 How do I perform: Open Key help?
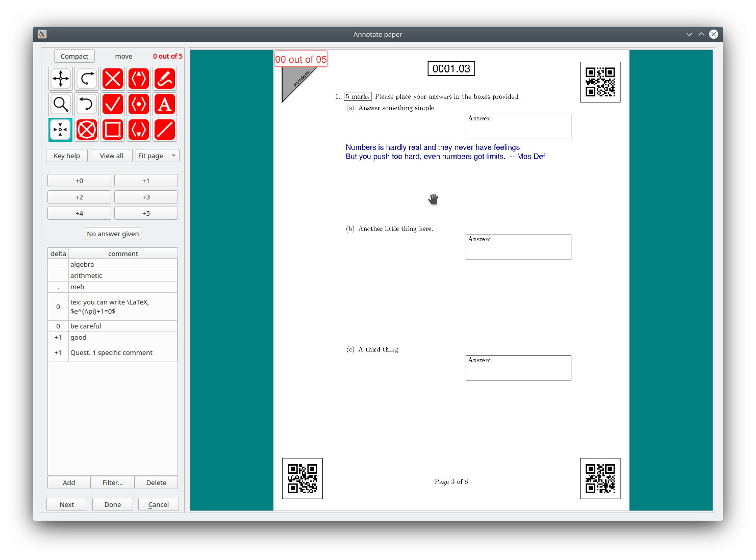click(x=67, y=156)
